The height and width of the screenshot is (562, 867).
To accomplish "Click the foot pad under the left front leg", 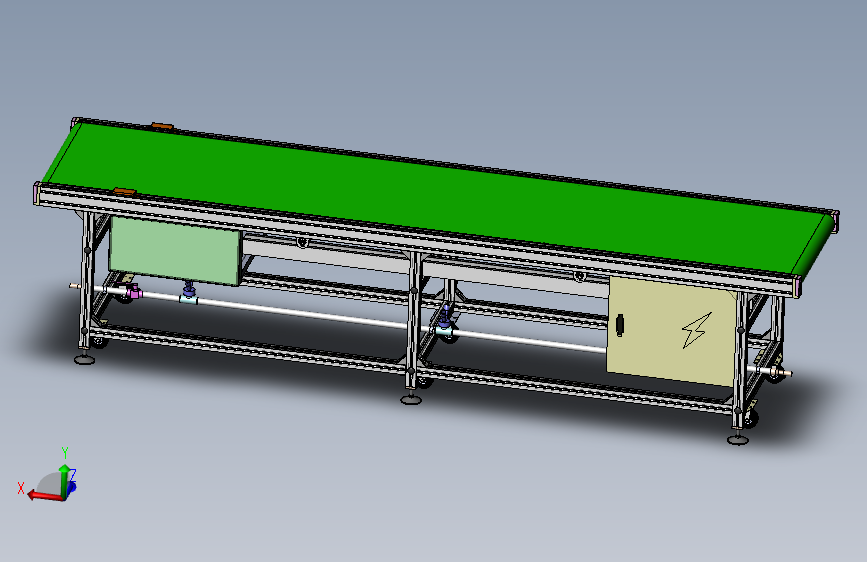I will (85, 360).
